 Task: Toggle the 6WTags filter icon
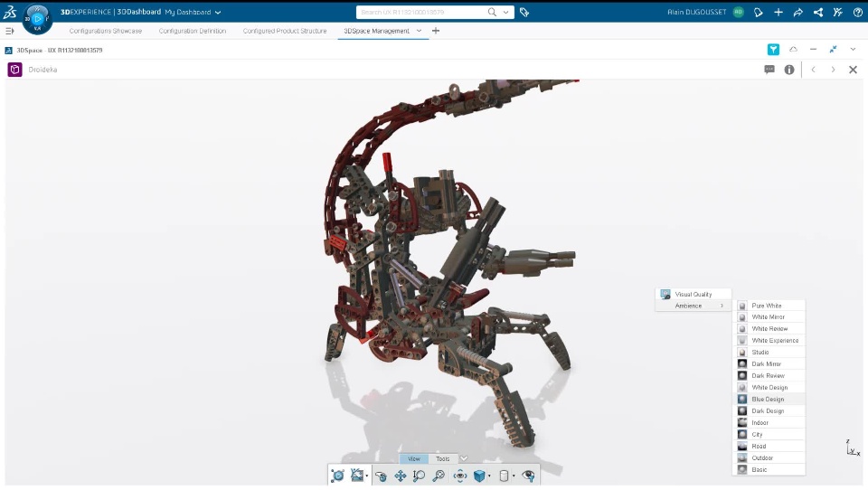[x=773, y=50]
